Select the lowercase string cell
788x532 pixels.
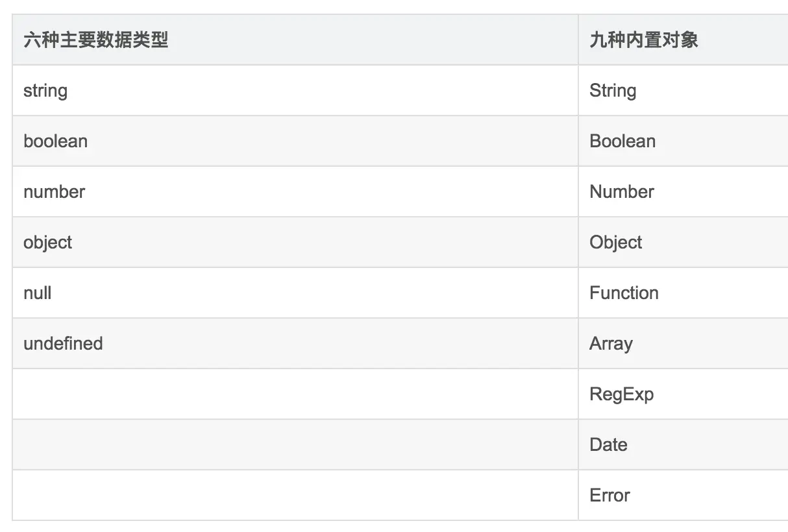(x=295, y=90)
